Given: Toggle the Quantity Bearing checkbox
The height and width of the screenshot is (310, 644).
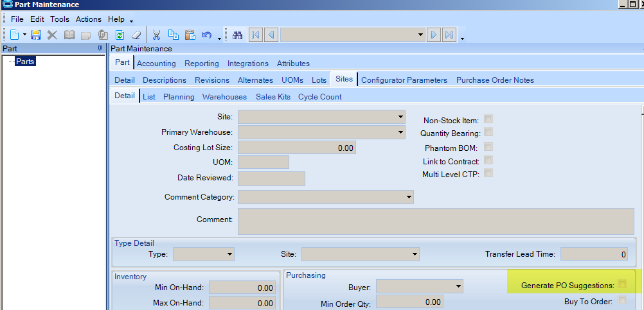Looking at the screenshot, I should coord(488,132).
